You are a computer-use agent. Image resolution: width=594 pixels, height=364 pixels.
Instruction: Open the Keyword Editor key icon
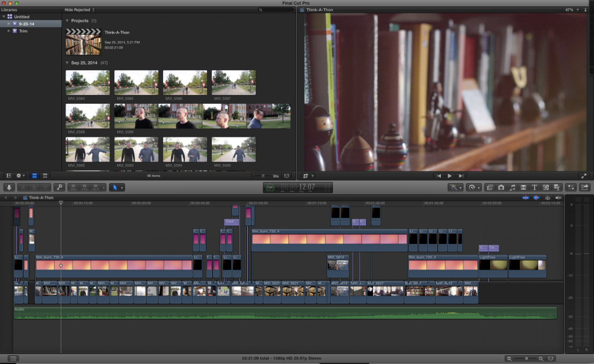coord(59,187)
